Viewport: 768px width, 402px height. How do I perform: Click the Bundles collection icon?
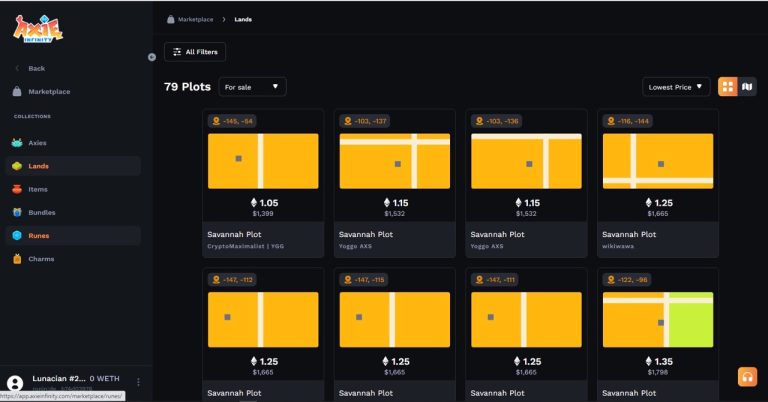tap(17, 212)
